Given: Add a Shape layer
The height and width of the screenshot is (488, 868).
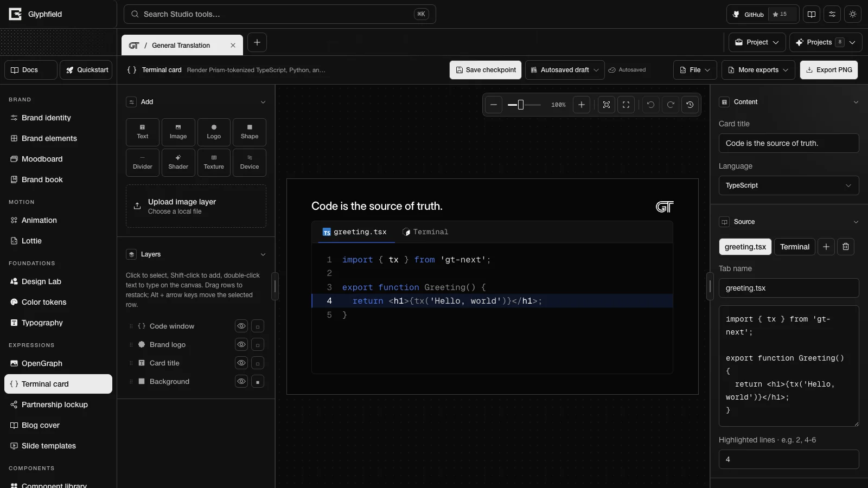Looking at the screenshot, I should click(x=250, y=132).
